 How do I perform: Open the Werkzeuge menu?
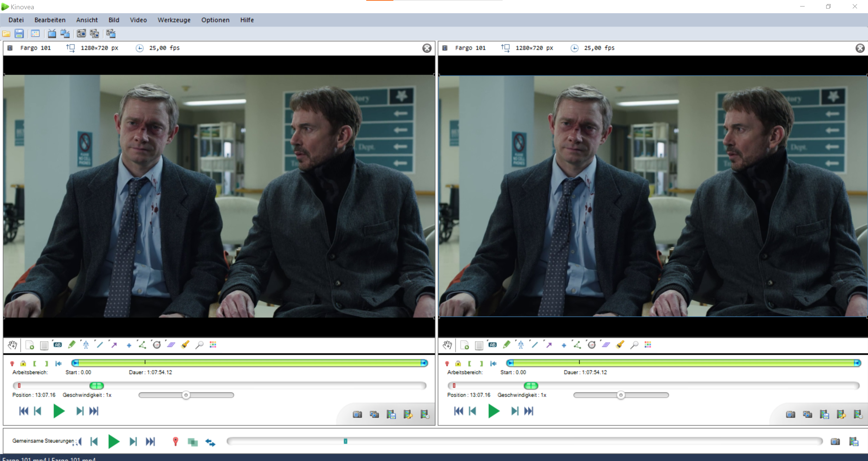(x=174, y=20)
